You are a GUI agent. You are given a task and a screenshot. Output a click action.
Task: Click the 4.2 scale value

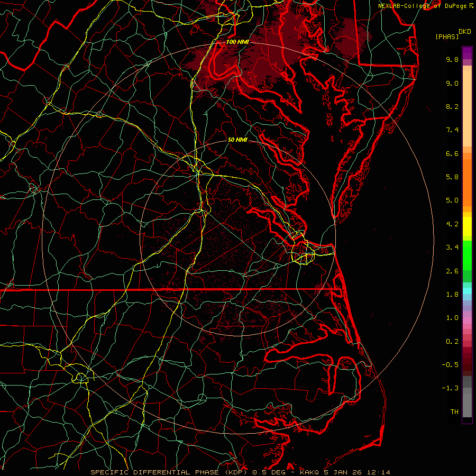tap(452, 224)
